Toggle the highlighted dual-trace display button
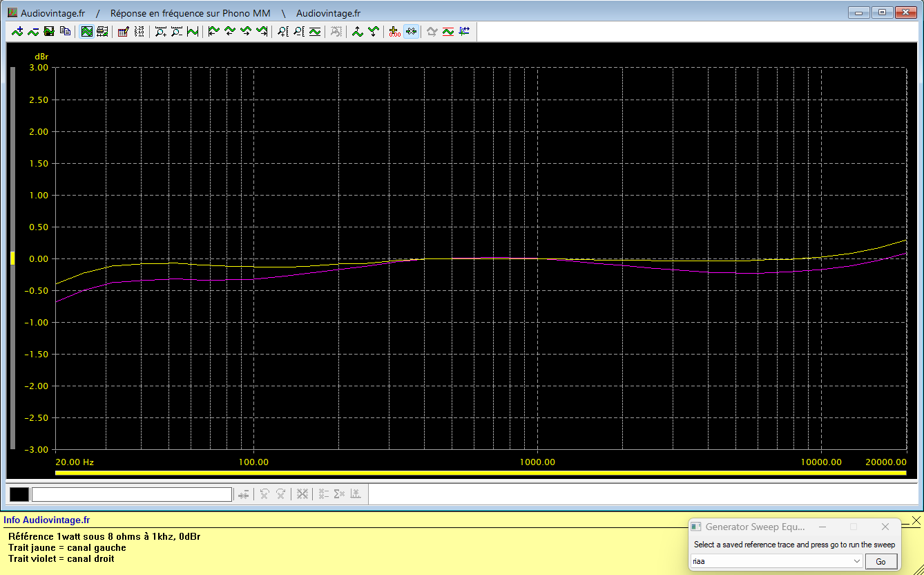This screenshot has height=575, width=924. [87, 31]
